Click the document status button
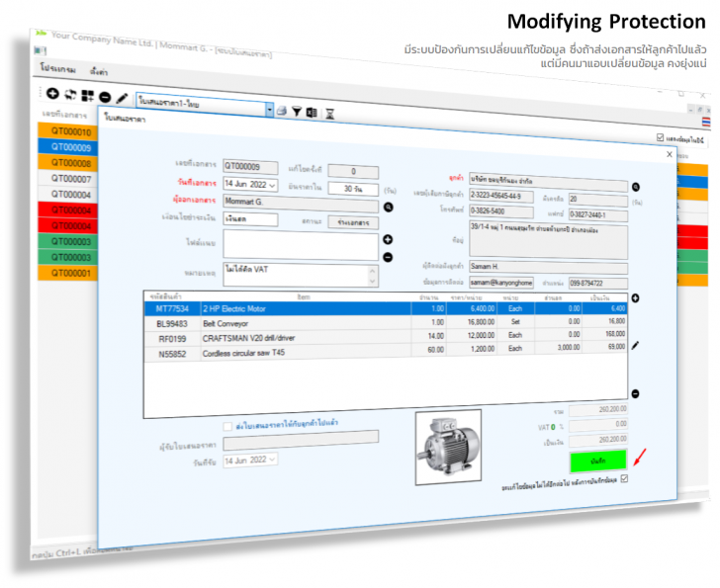The image size is (720, 588). (x=353, y=222)
